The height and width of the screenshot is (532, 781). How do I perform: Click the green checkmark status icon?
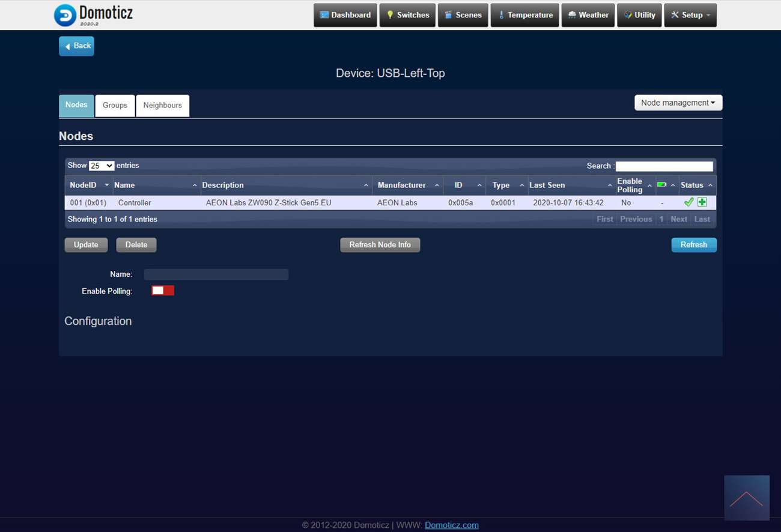click(x=688, y=202)
